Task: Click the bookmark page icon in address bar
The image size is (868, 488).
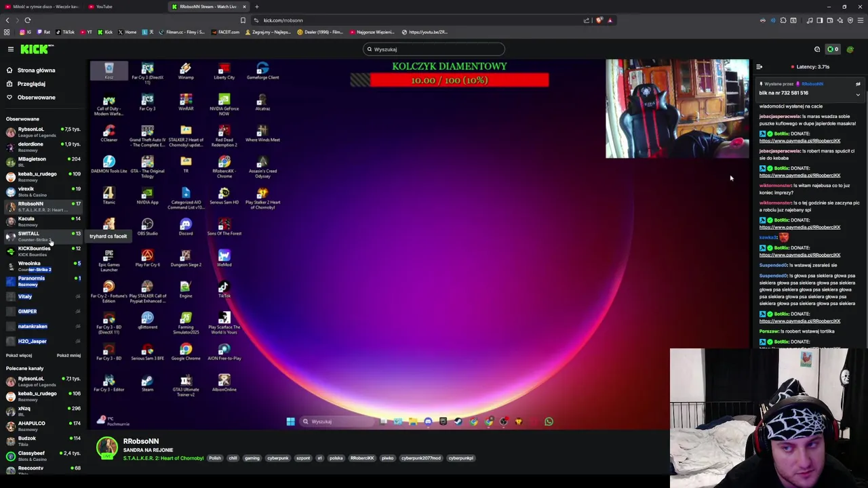Action: (243, 20)
